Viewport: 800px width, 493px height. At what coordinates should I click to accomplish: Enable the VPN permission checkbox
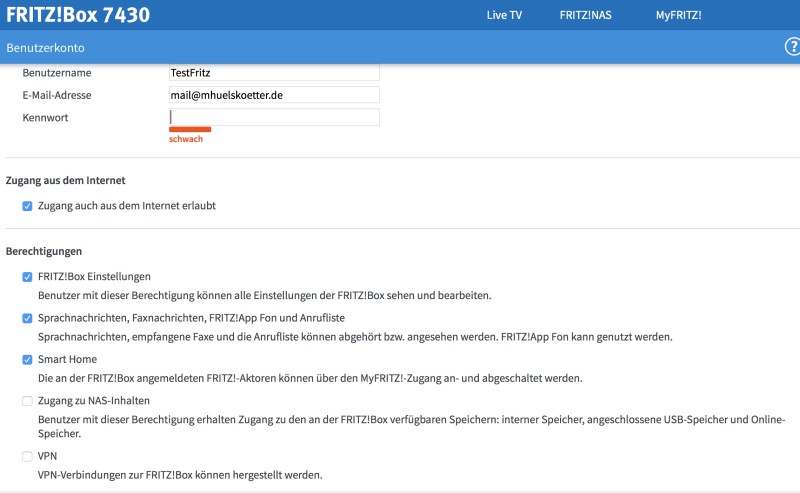tap(27, 456)
